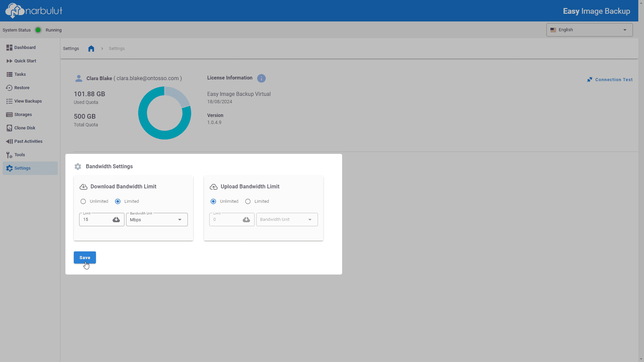Screen dimensions: 644x362
Task: Click the quota usage donut chart
Action: click(x=164, y=113)
